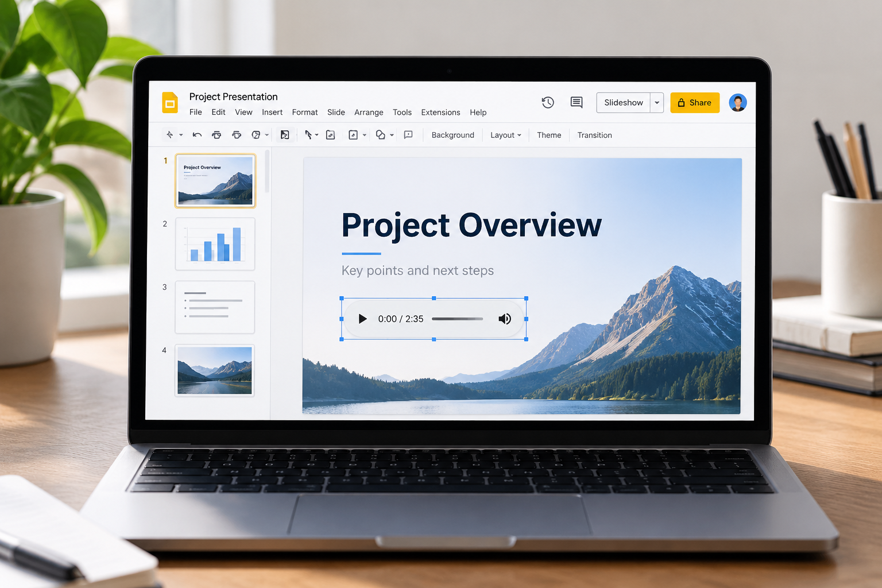882x588 pixels.
Task: Open the Arrange menu
Action: pyautogui.click(x=369, y=113)
